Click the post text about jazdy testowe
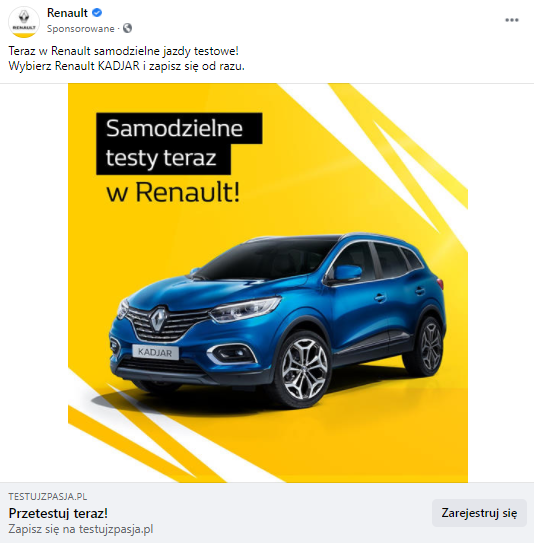Image resolution: width=534 pixels, height=543 pixels. pos(124,51)
